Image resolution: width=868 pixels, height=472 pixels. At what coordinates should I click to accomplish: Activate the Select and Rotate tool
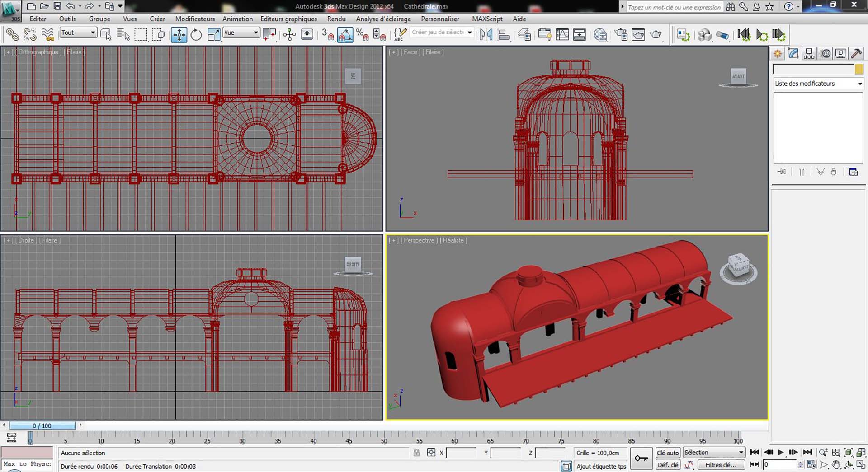click(x=196, y=35)
